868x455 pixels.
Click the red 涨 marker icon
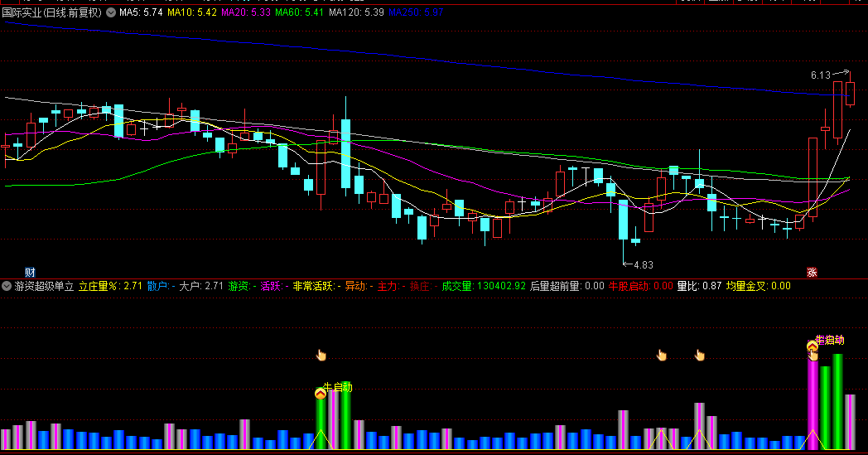pyautogui.click(x=812, y=272)
